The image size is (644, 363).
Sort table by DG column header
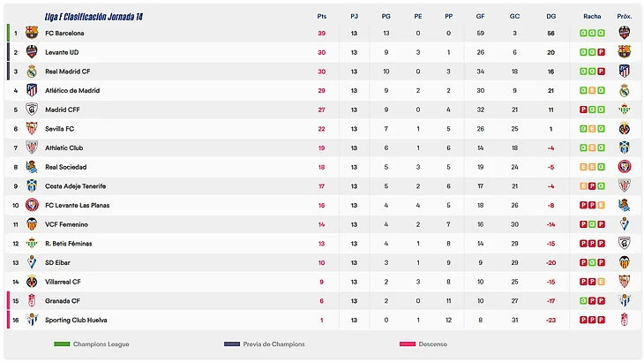click(x=551, y=16)
